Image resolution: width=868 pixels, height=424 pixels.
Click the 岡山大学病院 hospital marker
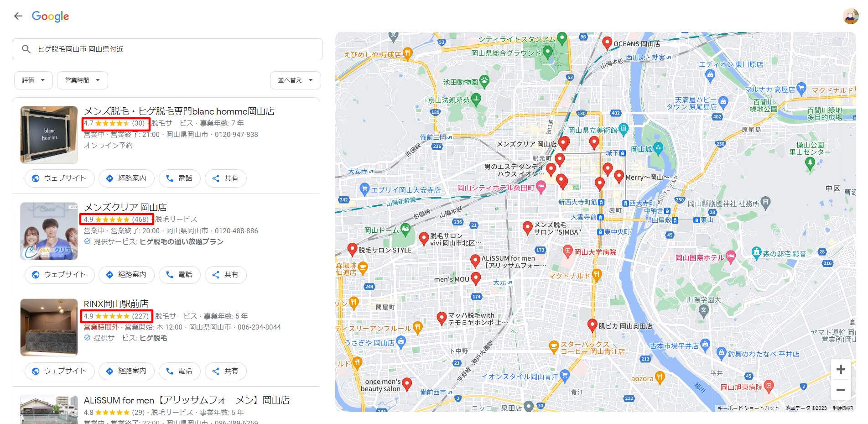tap(567, 251)
